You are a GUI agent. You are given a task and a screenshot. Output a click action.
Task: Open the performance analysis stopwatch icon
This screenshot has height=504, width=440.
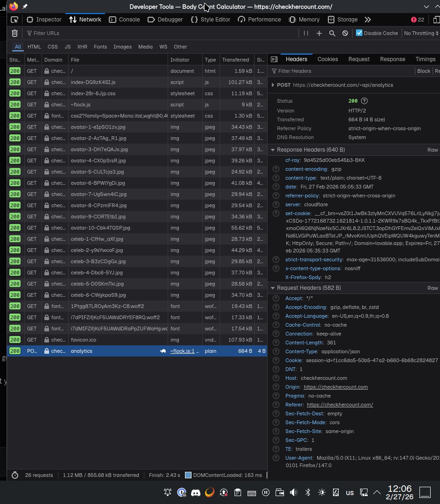(15, 475)
